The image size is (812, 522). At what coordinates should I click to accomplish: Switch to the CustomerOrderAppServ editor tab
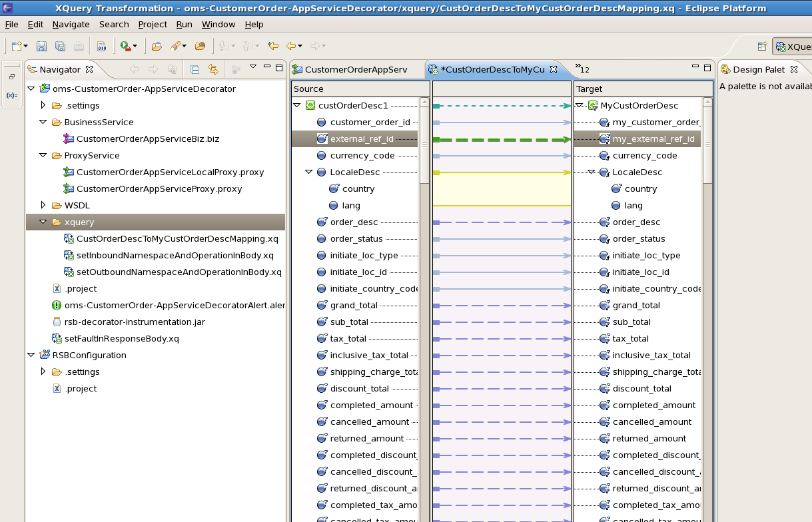pos(356,69)
